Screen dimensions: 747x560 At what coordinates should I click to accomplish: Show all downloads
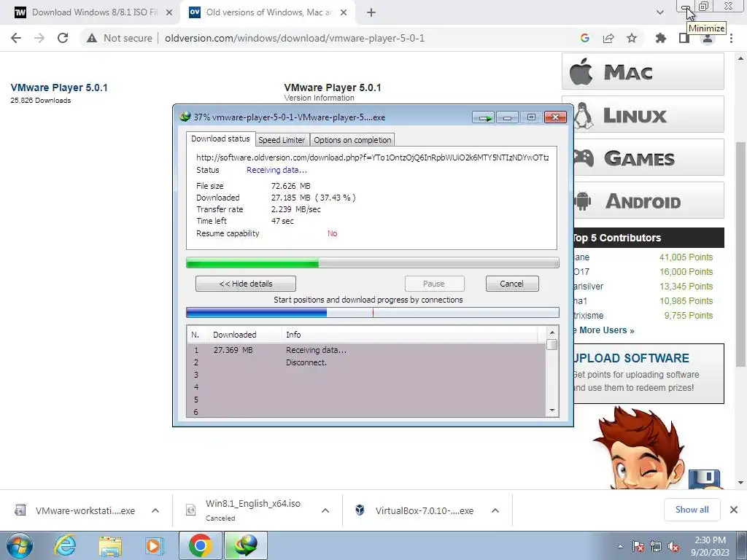[692, 510]
